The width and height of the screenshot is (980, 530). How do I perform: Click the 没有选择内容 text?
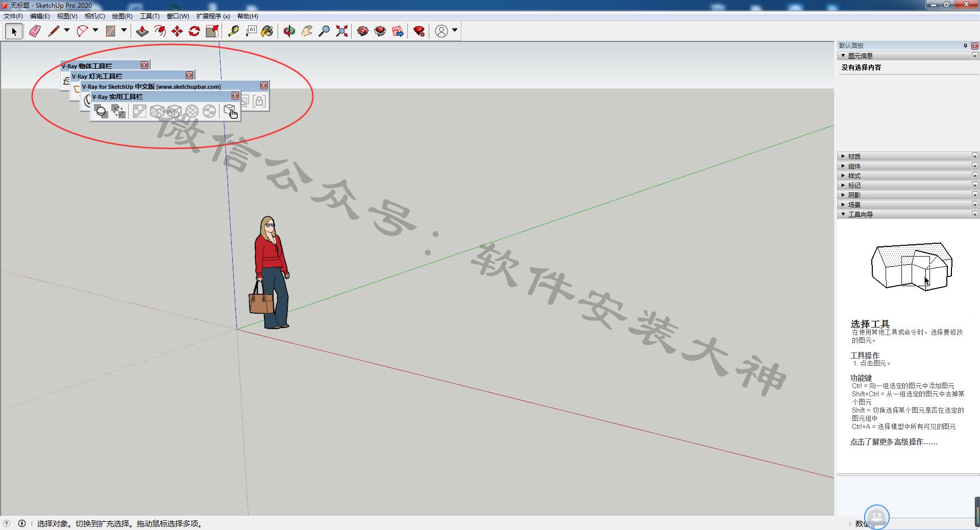point(861,67)
